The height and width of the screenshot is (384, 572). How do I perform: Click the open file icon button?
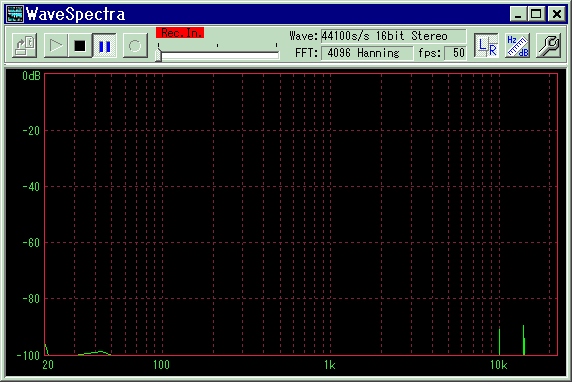click(24, 46)
